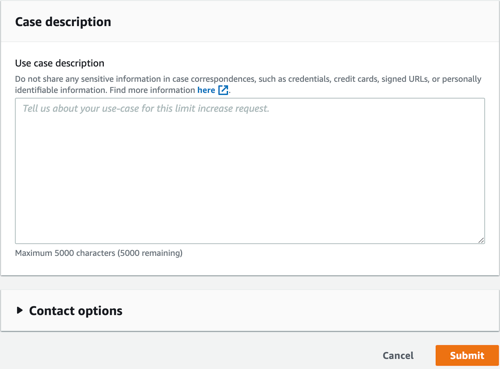Screen dimensions: 500x369
Task: Click the 'Contact options' section title
Action: click(76, 311)
